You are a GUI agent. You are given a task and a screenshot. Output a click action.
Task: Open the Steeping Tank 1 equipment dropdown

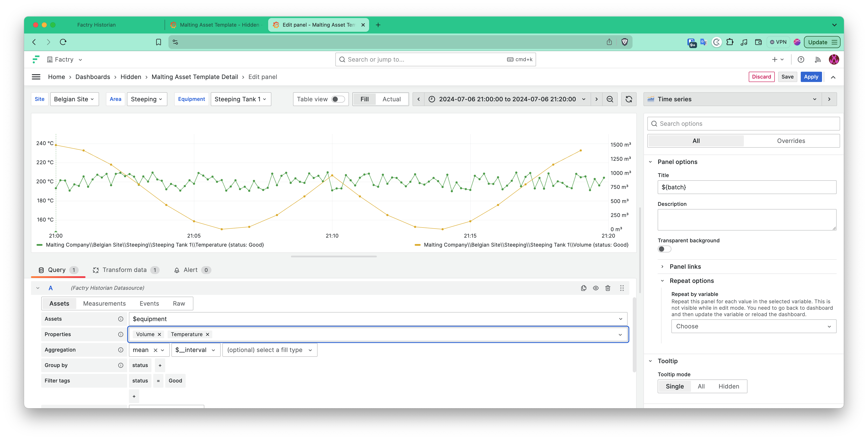click(x=241, y=99)
